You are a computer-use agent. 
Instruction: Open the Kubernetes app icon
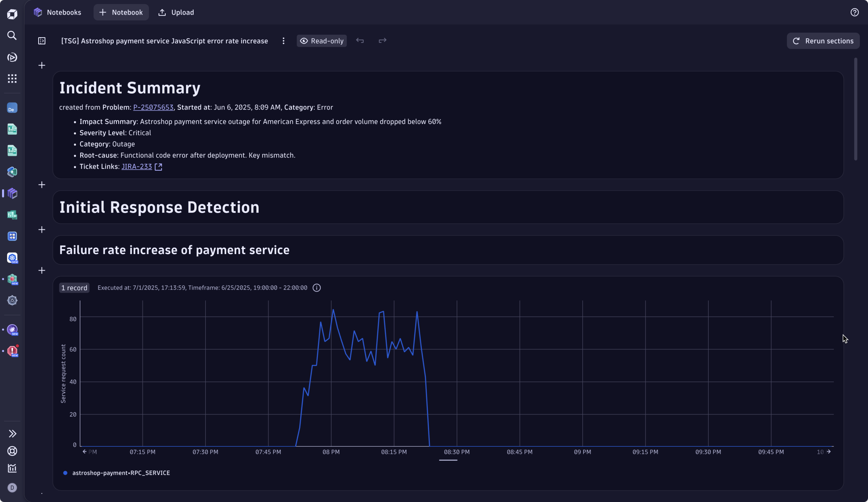coord(12,258)
